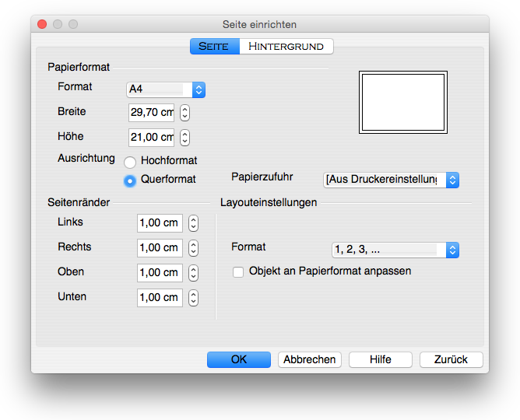Open the paper Format A4 dropdown

click(x=166, y=89)
